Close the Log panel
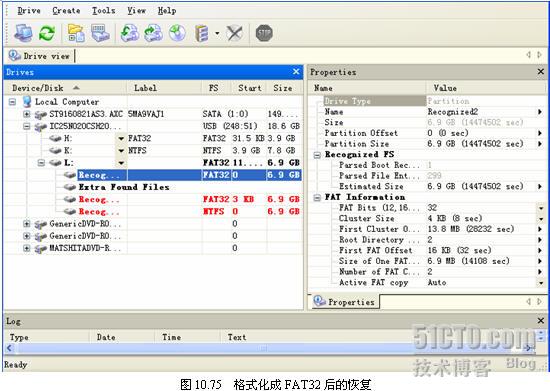550x391 pixels. point(541,321)
